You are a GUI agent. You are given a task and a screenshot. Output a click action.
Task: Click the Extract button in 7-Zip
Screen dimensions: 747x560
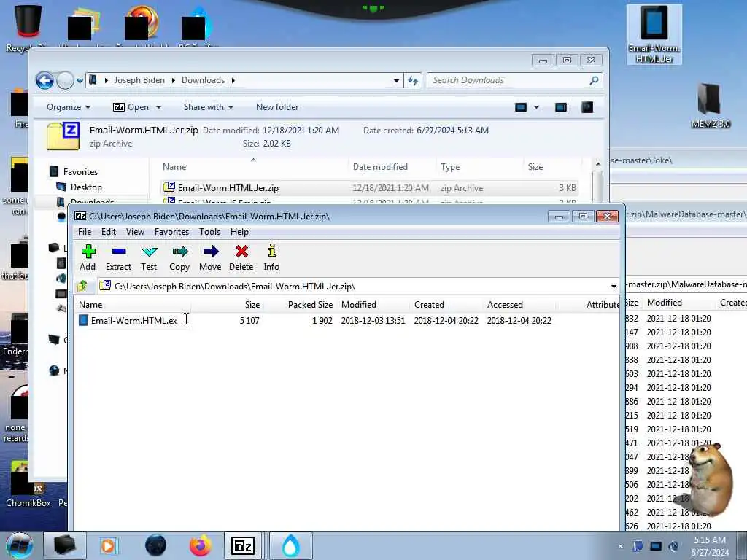coord(118,257)
